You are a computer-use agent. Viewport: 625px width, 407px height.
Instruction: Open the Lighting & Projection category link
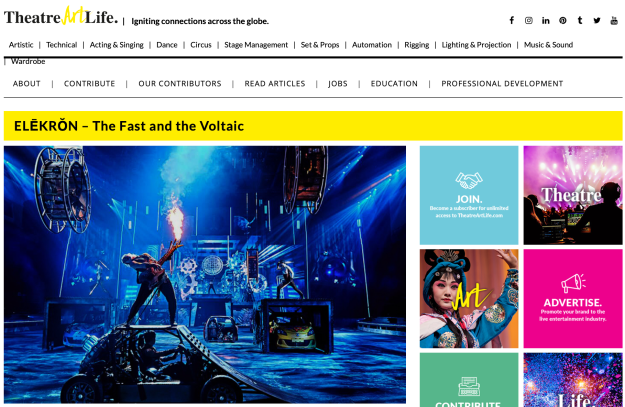coord(476,45)
